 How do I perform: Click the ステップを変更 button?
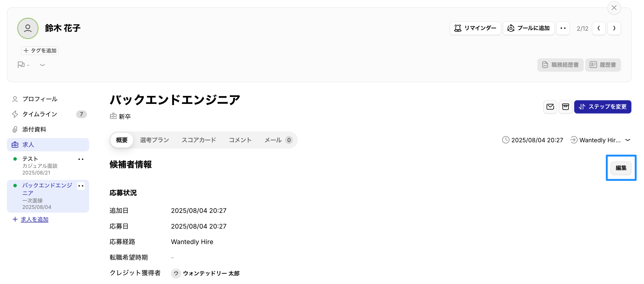[x=602, y=107]
